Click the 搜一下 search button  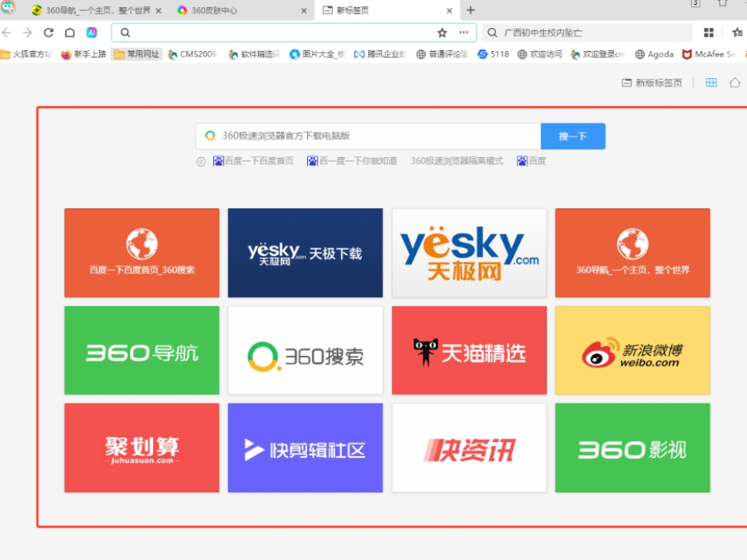point(573,136)
